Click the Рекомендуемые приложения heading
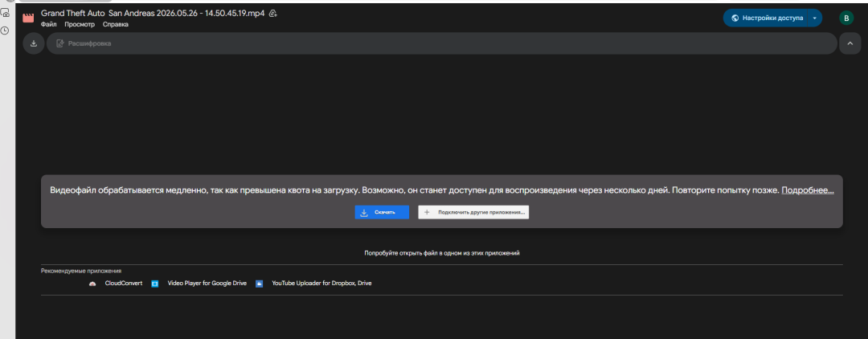868x339 pixels. click(81, 271)
